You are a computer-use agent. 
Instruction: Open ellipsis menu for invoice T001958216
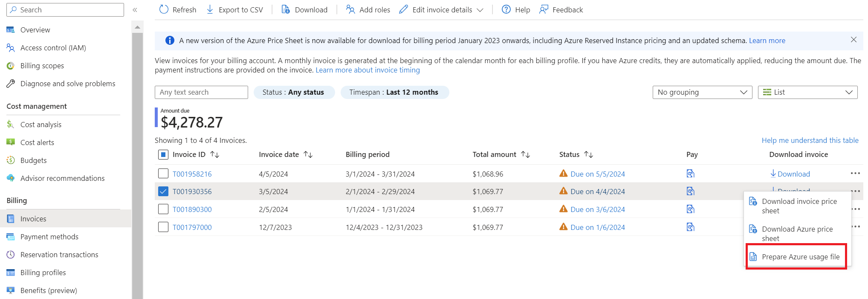pos(855,174)
